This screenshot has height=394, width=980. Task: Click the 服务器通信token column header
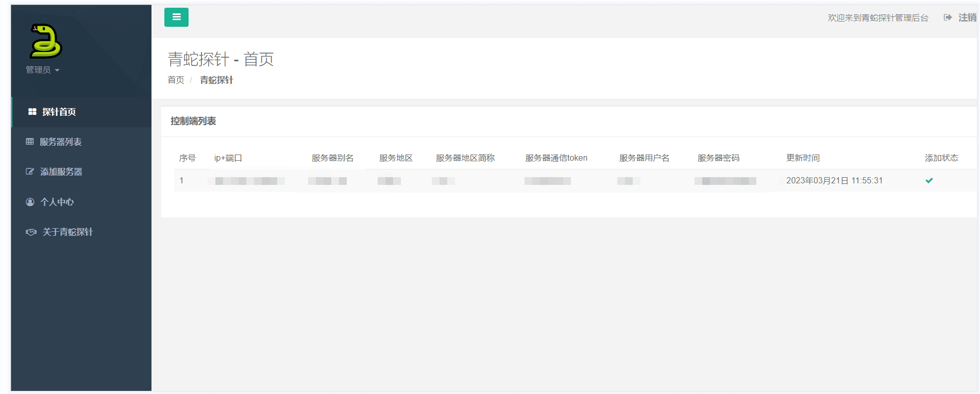(x=556, y=158)
